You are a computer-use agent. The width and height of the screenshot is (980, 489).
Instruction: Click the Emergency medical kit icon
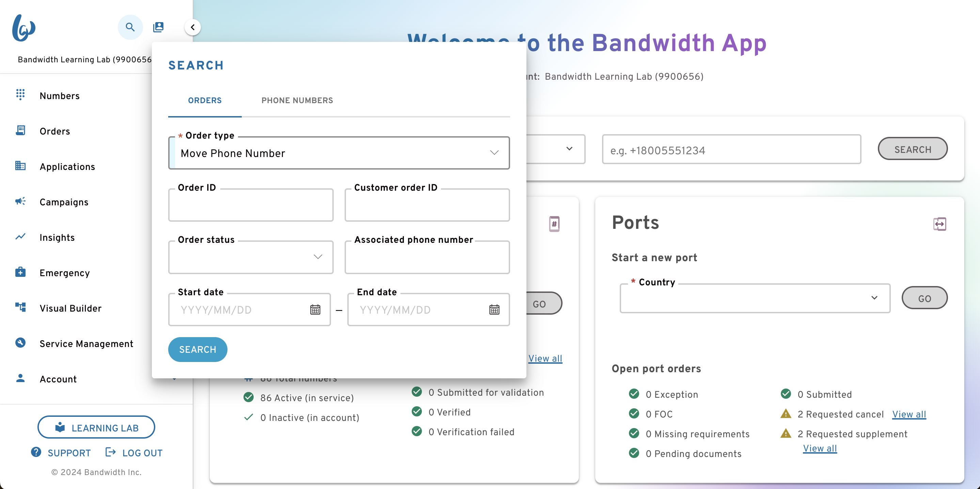pos(20,272)
